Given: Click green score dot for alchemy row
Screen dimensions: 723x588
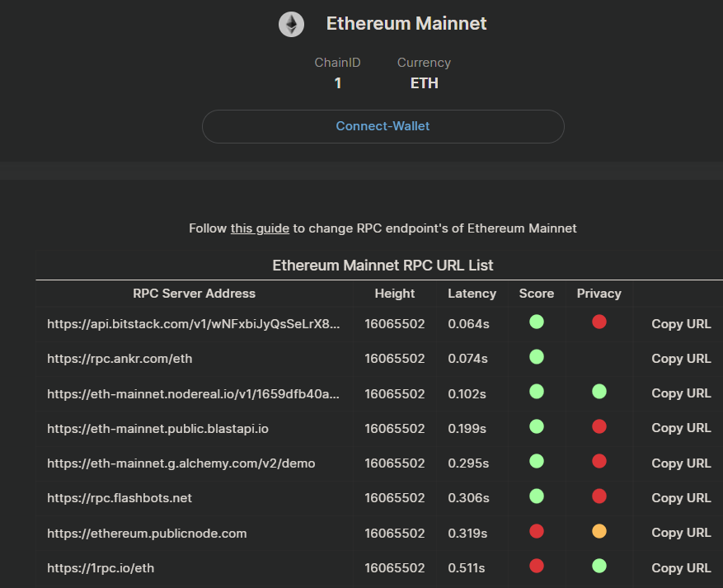Looking at the screenshot, I should coord(536,461).
